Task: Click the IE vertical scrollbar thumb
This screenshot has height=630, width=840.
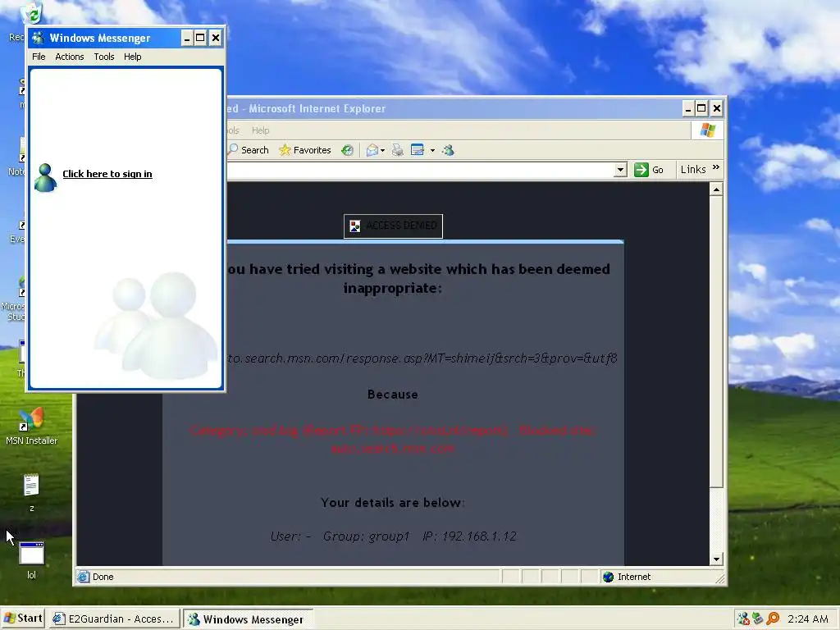Action: click(716, 342)
